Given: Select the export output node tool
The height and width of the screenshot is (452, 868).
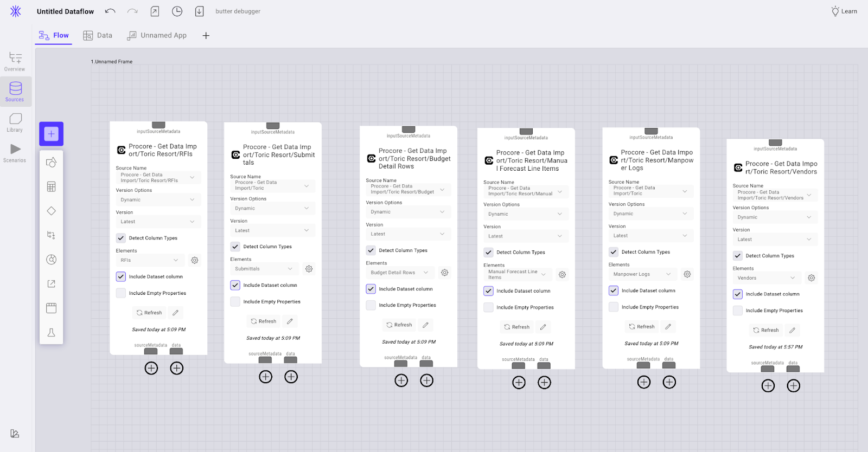Looking at the screenshot, I should 52,284.
